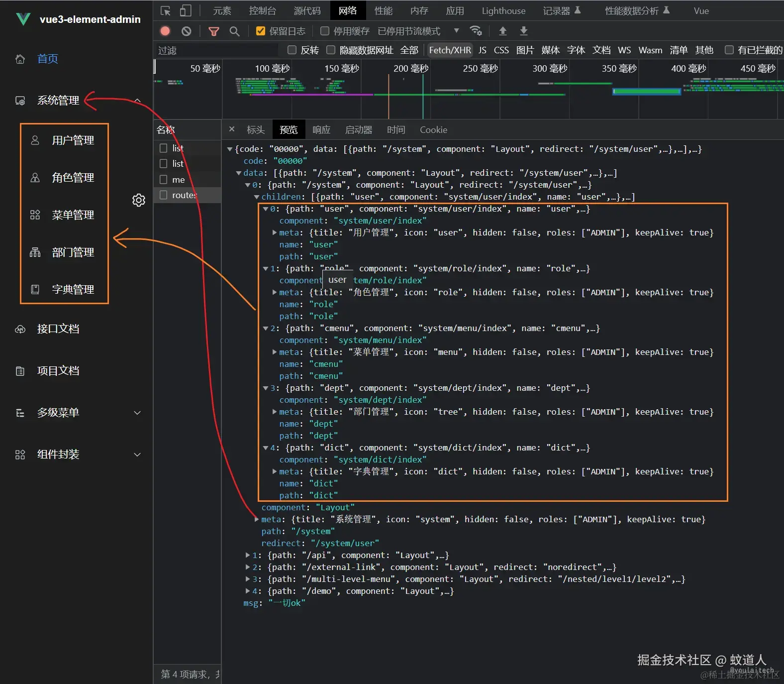Click the inspect element picker icon
Screen dimensions: 784x684
(x=166, y=10)
